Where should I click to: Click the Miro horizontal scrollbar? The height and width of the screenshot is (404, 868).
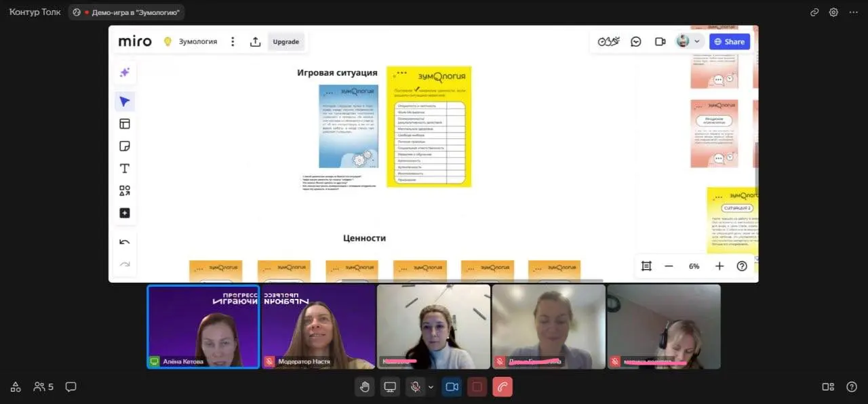(x=471, y=280)
